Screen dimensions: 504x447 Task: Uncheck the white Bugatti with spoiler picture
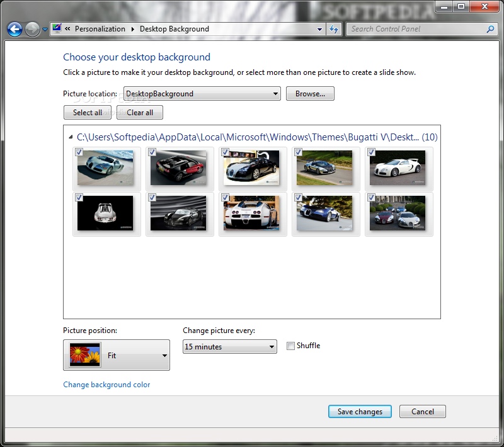[x=371, y=152]
